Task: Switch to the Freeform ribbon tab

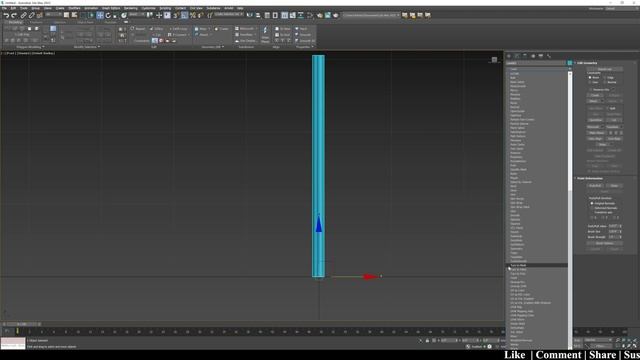Action: (x=36, y=22)
